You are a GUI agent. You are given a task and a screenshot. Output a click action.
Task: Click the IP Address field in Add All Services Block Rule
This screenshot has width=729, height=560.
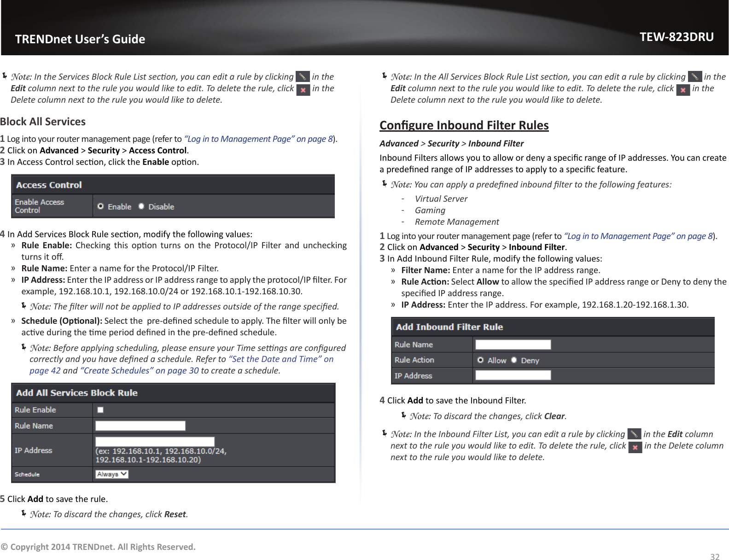click(x=155, y=442)
